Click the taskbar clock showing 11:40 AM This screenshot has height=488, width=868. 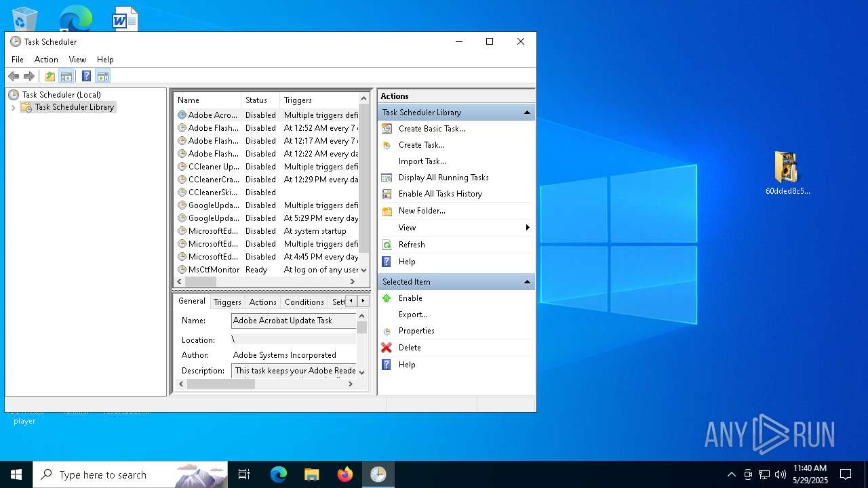810,474
